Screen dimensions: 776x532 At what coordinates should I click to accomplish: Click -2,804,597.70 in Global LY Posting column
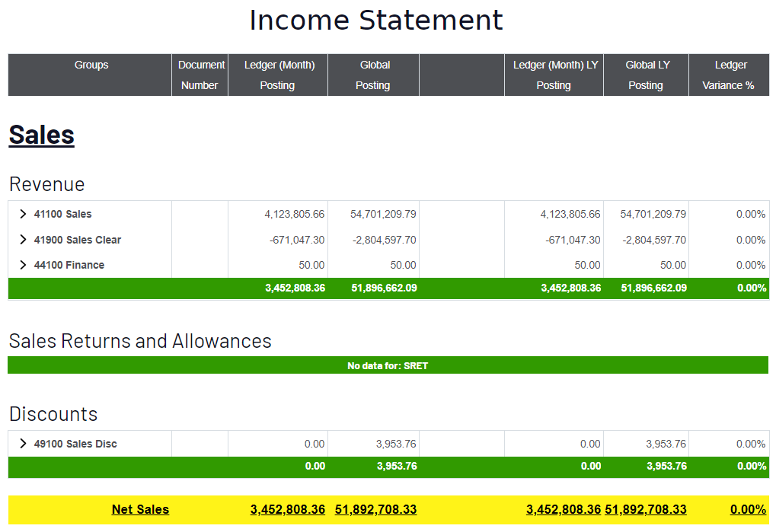[x=654, y=240]
